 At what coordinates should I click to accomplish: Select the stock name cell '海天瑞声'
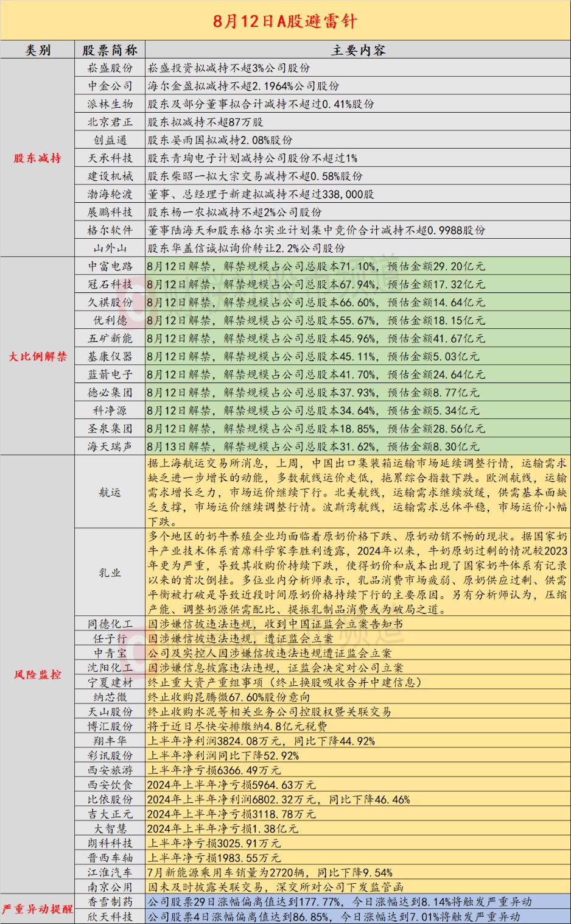point(110,446)
